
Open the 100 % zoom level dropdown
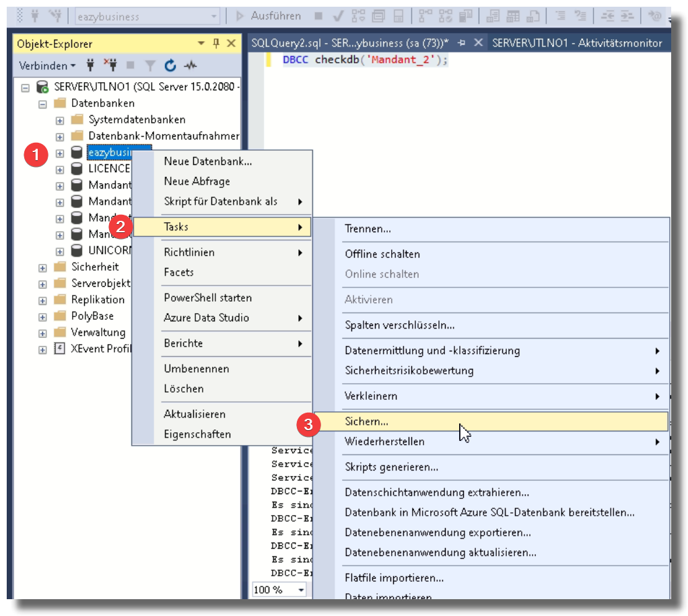click(300, 590)
